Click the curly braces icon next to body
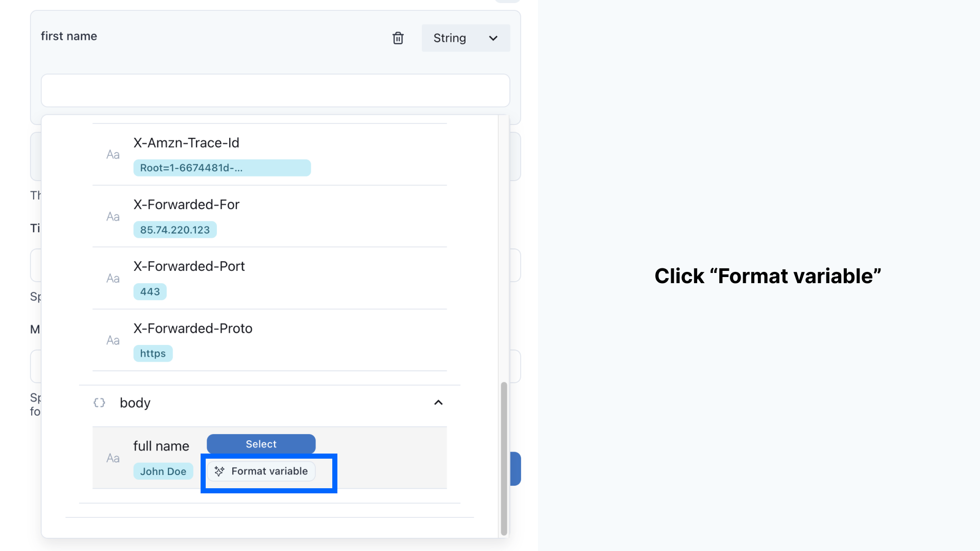 tap(100, 403)
